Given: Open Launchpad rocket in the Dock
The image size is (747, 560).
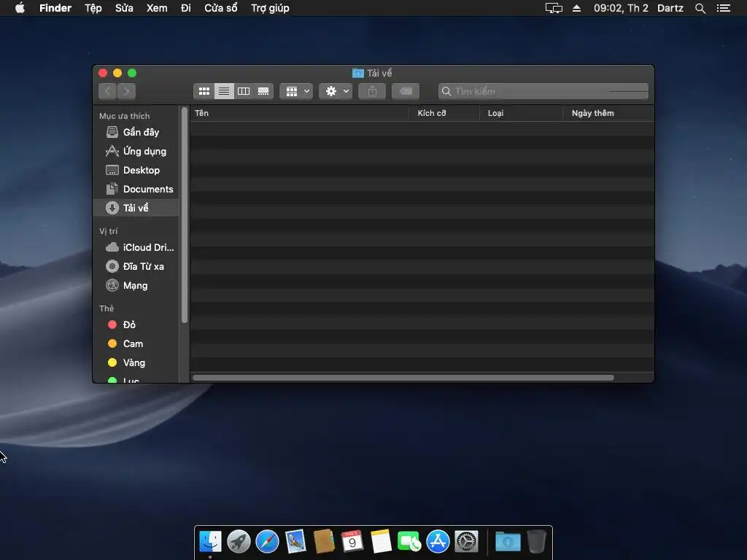Looking at the screenshot, I should (239, 542).
